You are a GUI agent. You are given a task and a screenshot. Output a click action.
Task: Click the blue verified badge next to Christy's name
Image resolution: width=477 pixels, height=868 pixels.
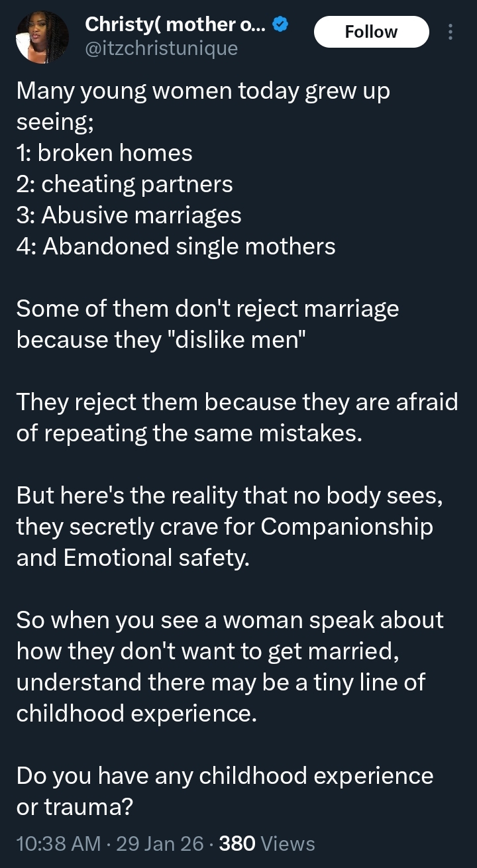(x=280, y=25)
